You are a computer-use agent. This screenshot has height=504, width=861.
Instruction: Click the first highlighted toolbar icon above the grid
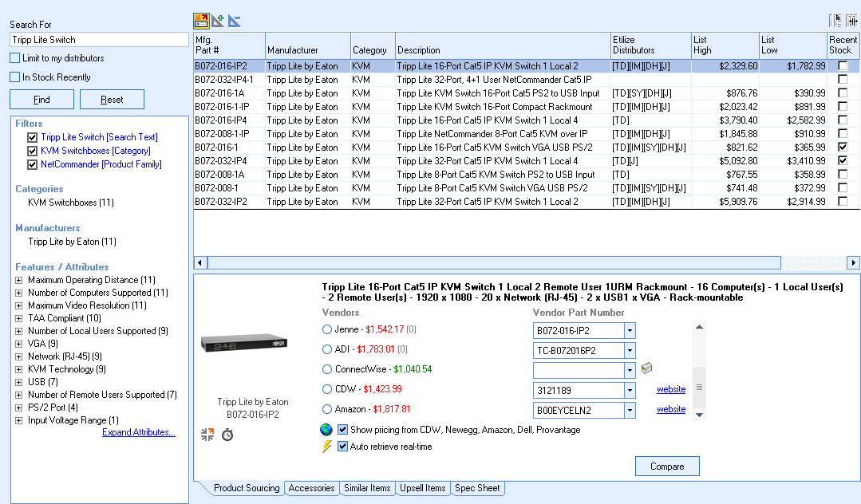(201, 21)
